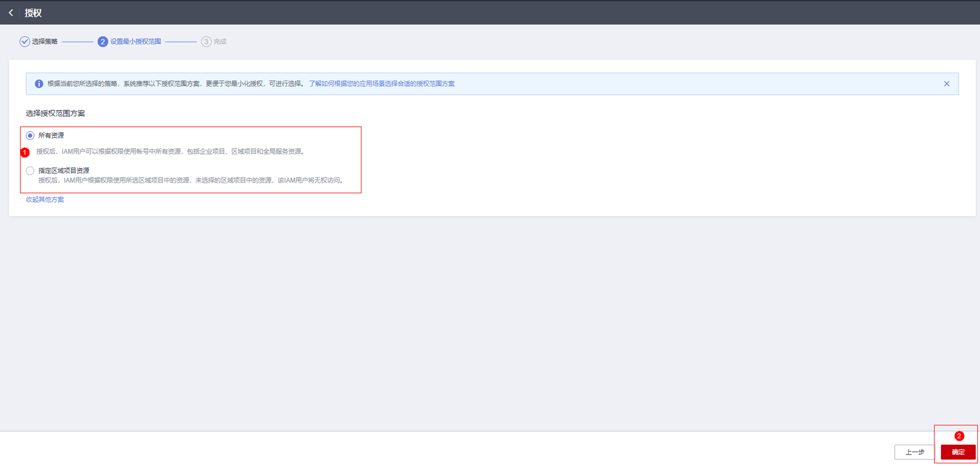This screenshot has height=466, width=980.
Task: Go back using the header arrow
Action: (x=11, y=13)
